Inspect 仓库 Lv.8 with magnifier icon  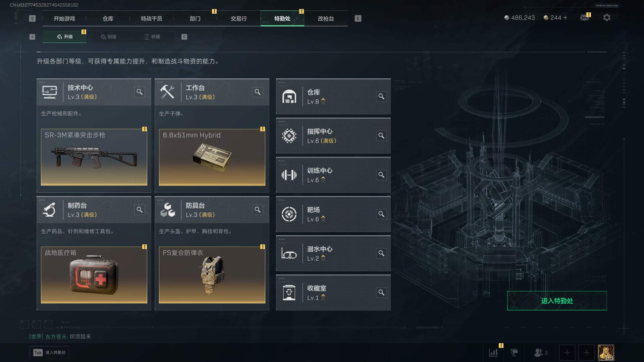click(x=381, y=97)
